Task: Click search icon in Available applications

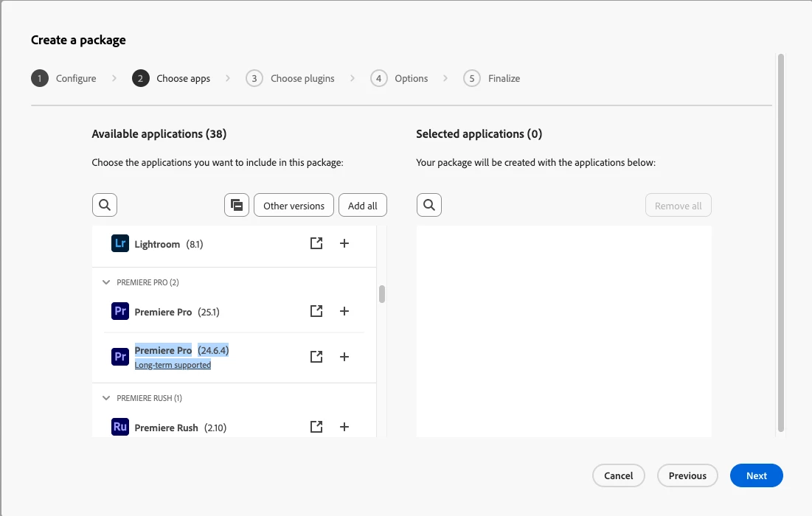Action: (105, 205)
